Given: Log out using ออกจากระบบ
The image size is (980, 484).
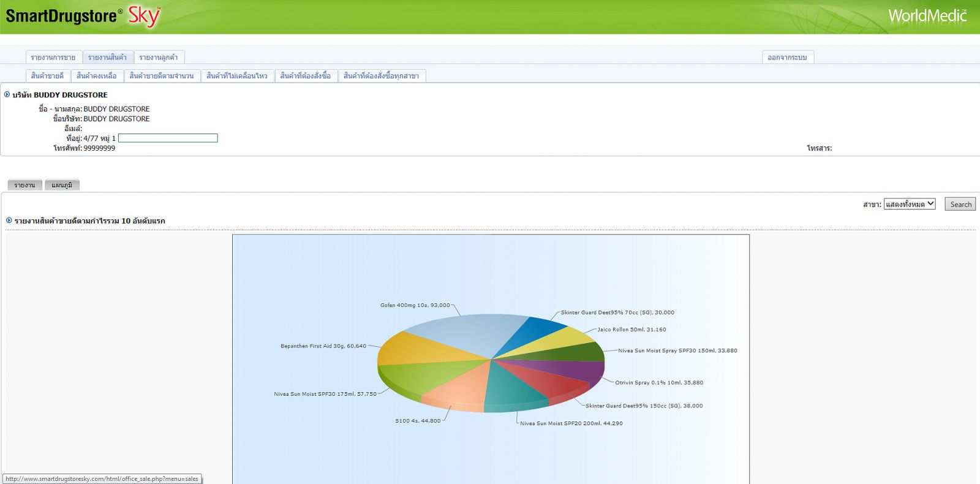Looking at the screenshot, I should coord(788,58).
